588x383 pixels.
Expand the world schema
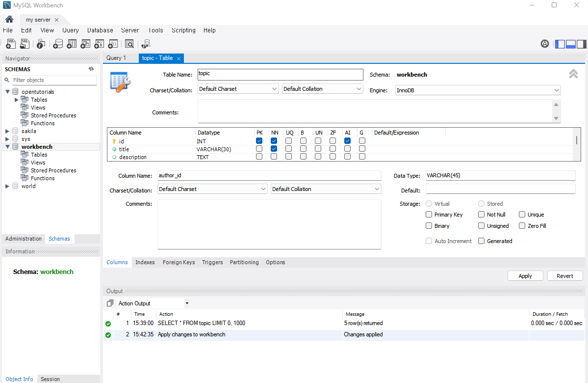point(7,186)
